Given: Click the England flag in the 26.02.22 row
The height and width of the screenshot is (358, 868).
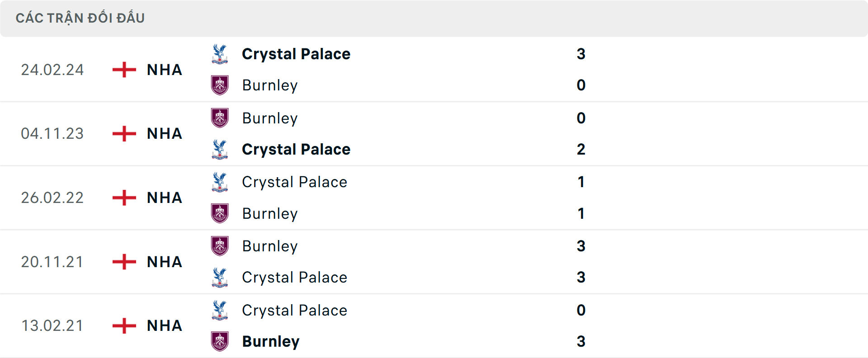Looking at the screenshot, I should [x=123, y=198].
